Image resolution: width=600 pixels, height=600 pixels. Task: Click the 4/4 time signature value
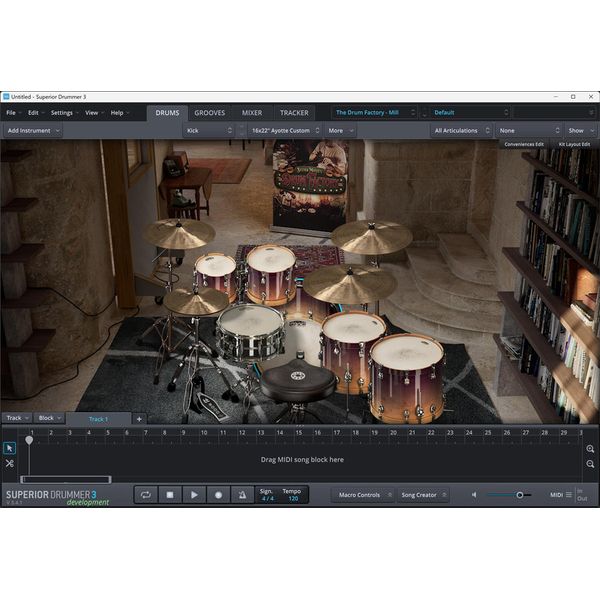click(x=267, y=499)
